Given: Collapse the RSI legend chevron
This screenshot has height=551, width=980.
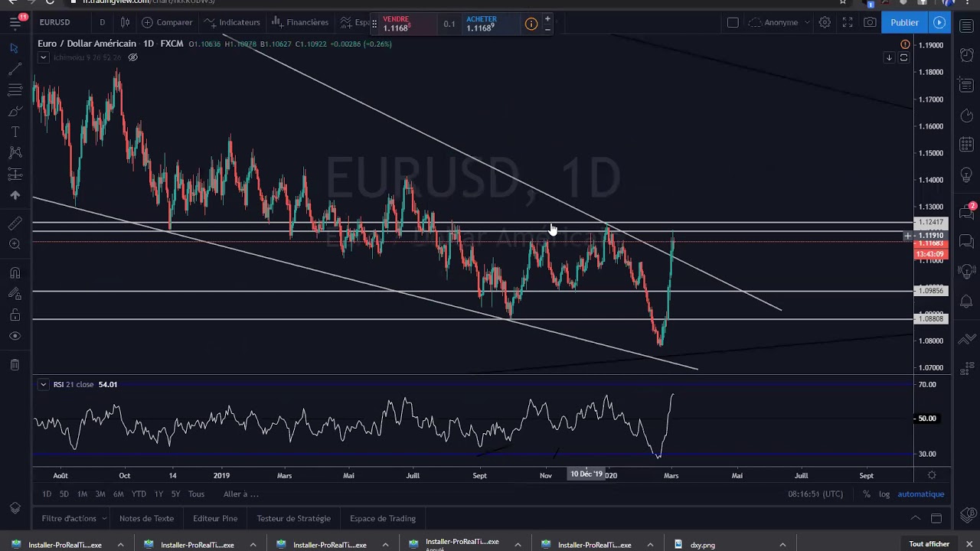Looking at the screenshot, I should point(43,384).
